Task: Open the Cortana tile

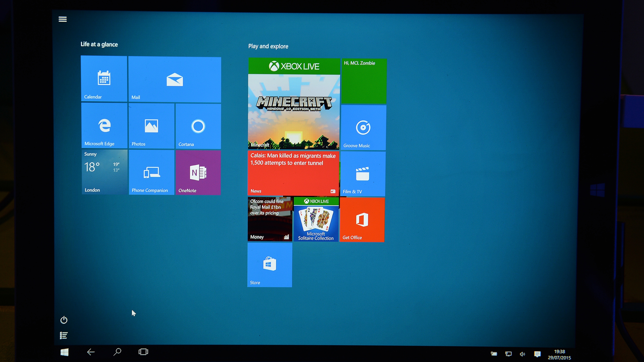Action: (x=198, y=126)
